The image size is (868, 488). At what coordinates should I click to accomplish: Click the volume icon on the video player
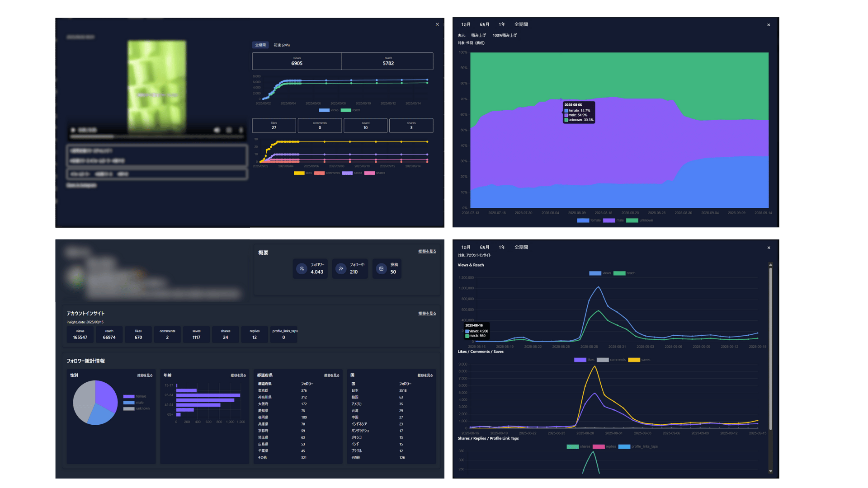[x=217, y=130]
